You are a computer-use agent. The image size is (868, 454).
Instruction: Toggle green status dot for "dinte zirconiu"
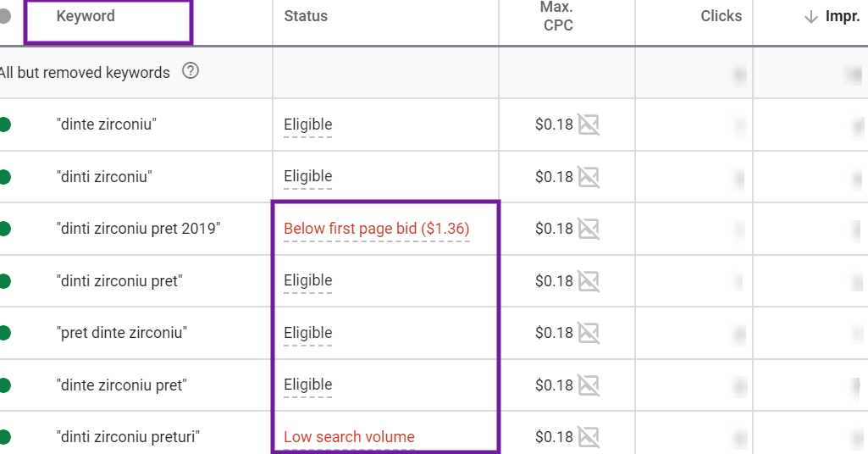[4, 125]
